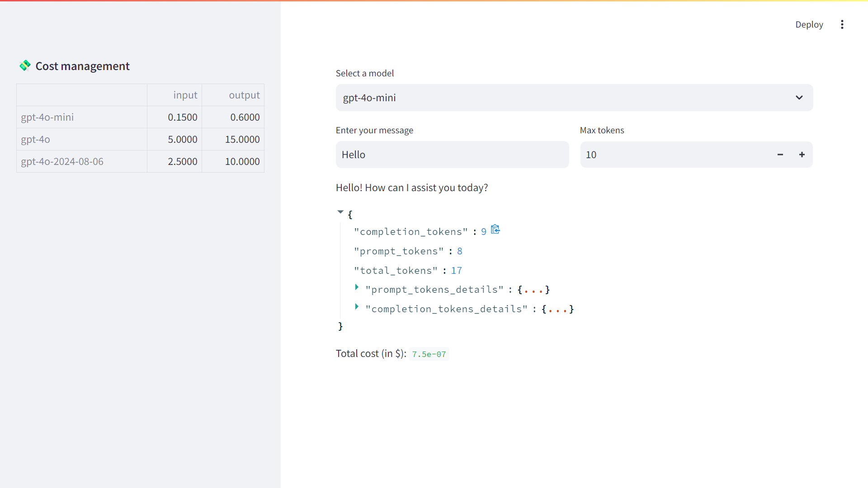Click the money icon beside Cost management
The height and width of the screenshot is (488, 868).
[x=25, y=66]
